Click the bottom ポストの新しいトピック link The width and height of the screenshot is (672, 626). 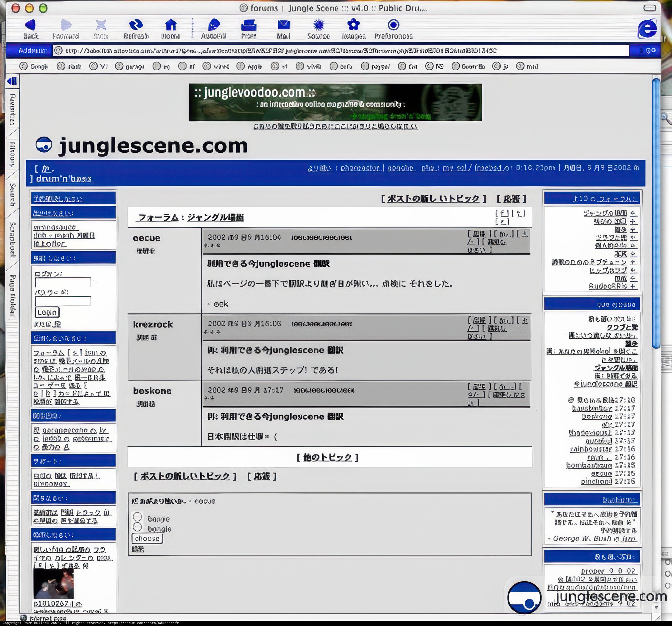click(185, 477)
